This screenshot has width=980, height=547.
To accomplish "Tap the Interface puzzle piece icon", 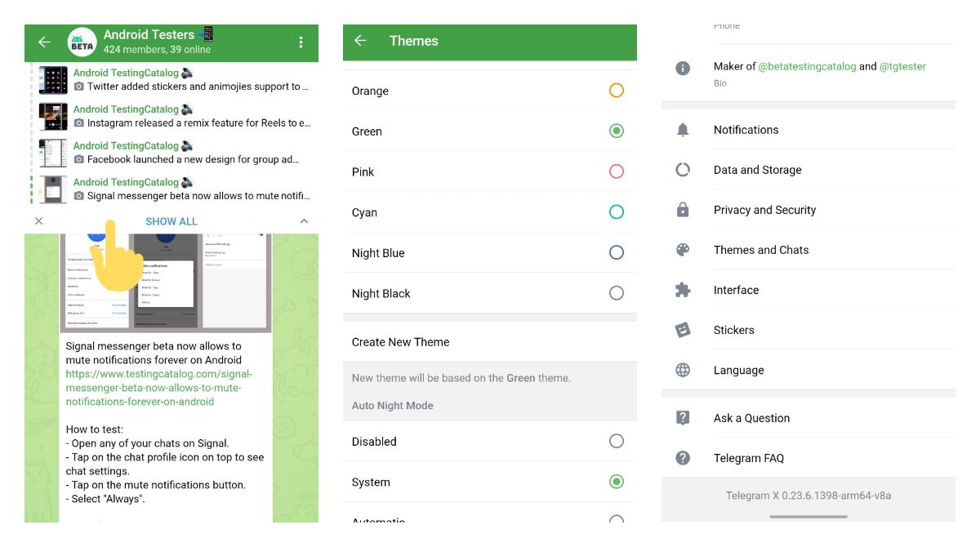I will [683, 290].
